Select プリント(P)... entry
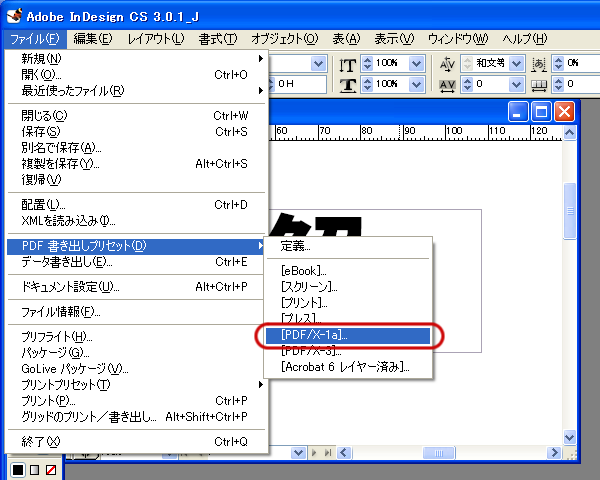Image resolution: width=600 pixels, height=480 pixels. coord(136,401)
